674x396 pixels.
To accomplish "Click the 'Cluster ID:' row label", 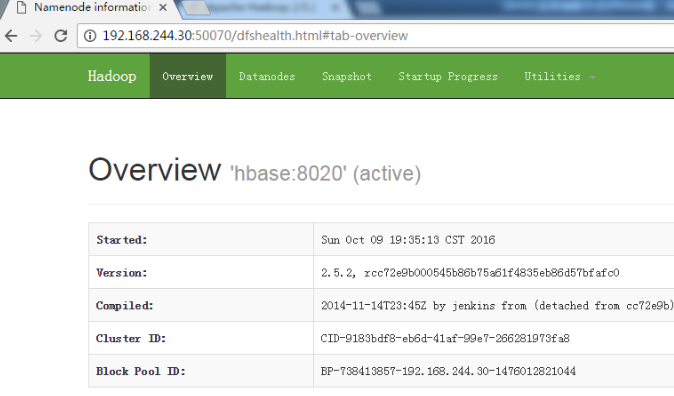I will point(131,338).
